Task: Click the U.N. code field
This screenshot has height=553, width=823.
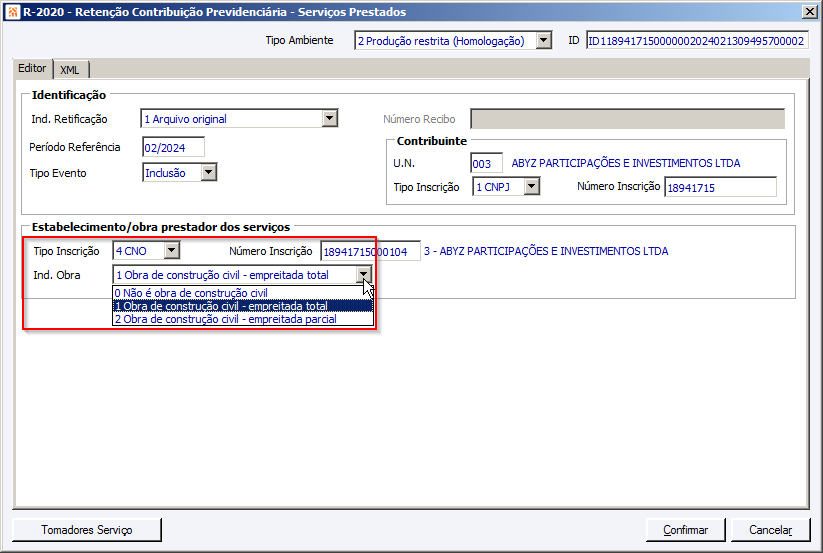Action: tap(486, 163)
